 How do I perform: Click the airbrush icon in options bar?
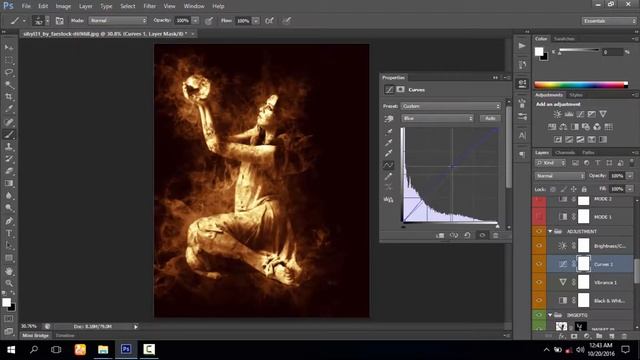(269, 20)
